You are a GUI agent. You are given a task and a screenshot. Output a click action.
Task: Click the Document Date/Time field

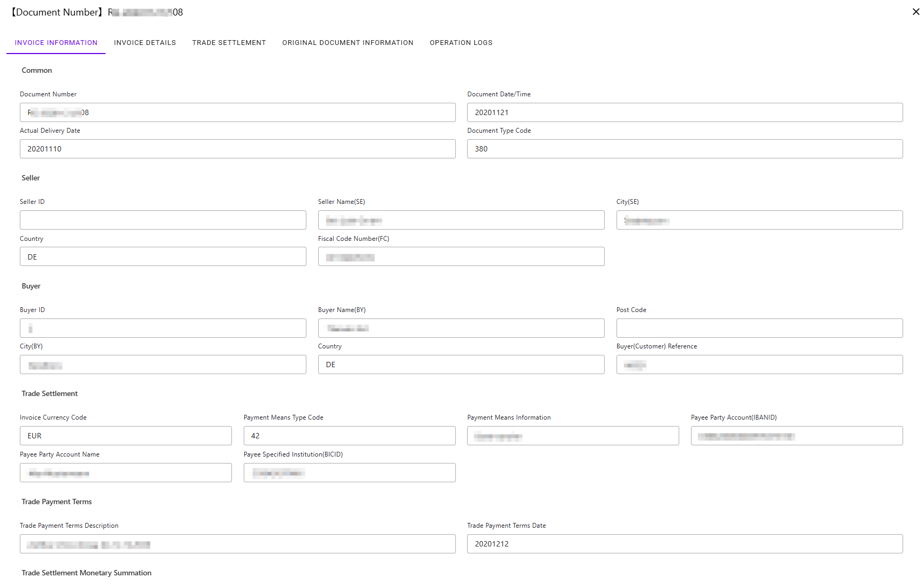685,112
